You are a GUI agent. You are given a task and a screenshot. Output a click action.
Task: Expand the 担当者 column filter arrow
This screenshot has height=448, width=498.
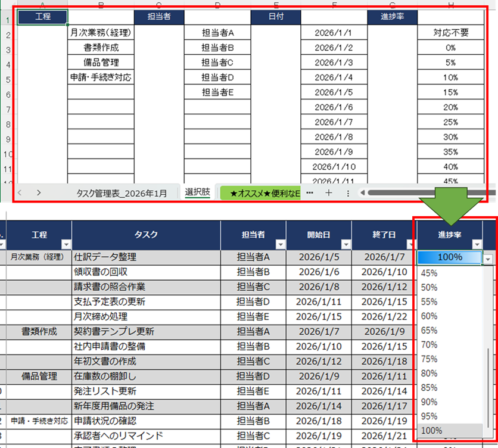[x=280, y=244]
